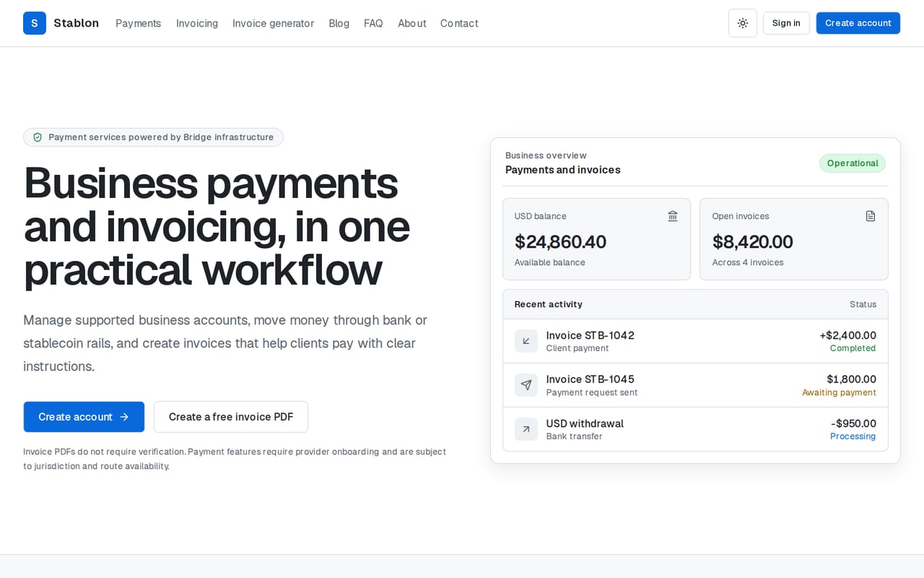This screenshot has height=578, width=924.
Task: Open the Invoicing nav item
Action: click(x=197, y=23)
